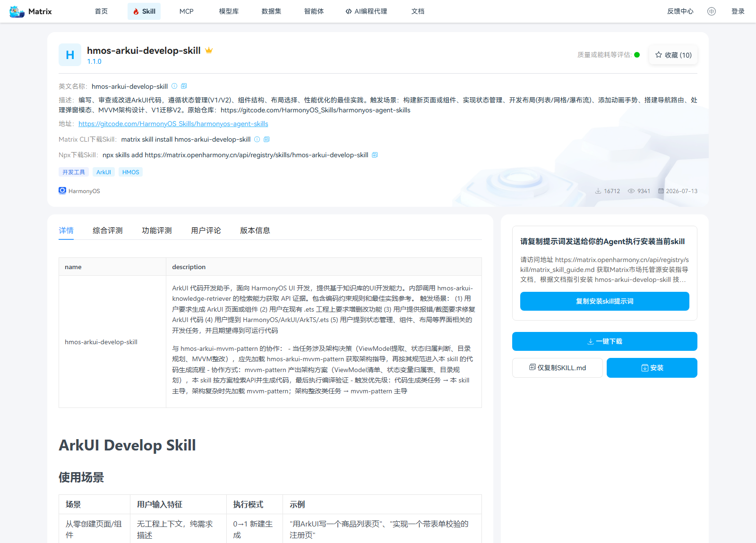Click the download count icon
Image resolution: width=756 pixels, height=543 pixels.
tap(598, 191)
